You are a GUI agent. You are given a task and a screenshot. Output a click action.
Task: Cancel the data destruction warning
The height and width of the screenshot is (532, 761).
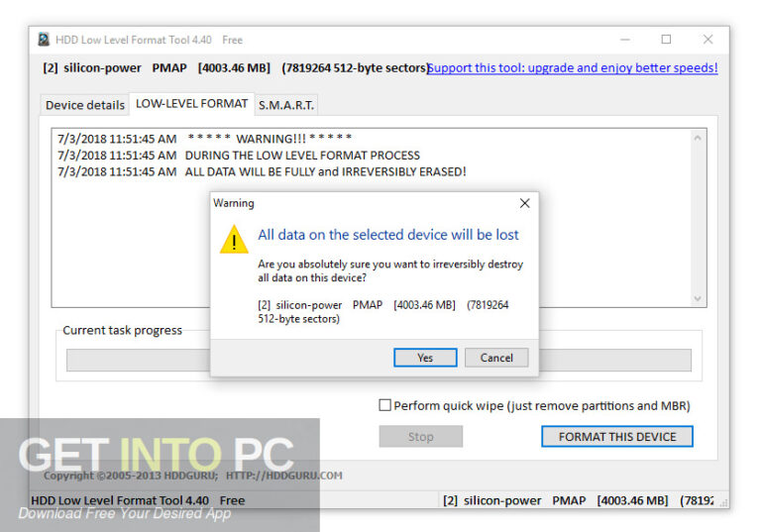pos(496,358)
